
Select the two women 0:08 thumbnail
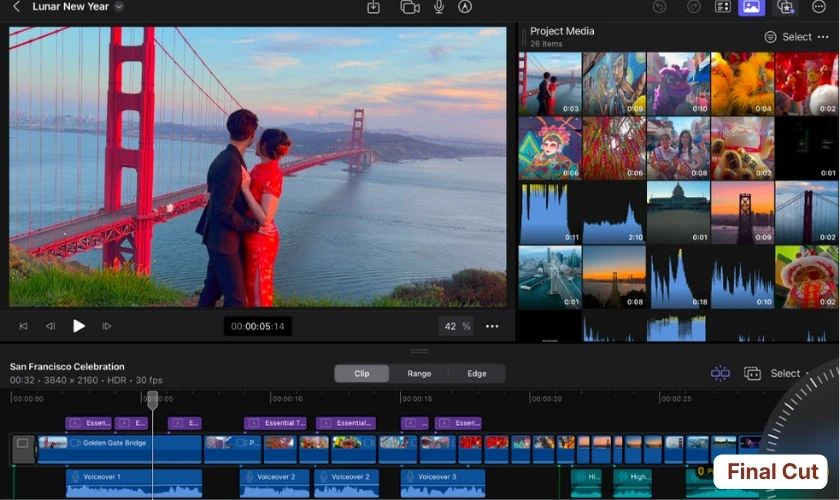(x=678, y=148)
